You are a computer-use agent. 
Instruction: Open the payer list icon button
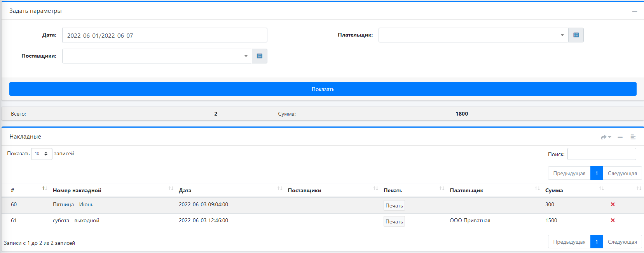pyautogui.click(x=576, y=35)
